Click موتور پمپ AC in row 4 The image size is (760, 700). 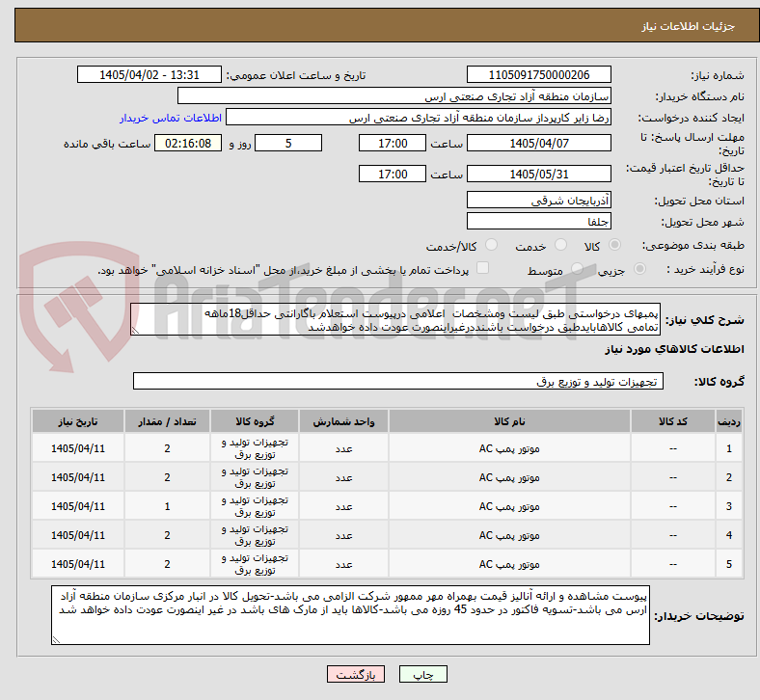click(x=509, y=535)
